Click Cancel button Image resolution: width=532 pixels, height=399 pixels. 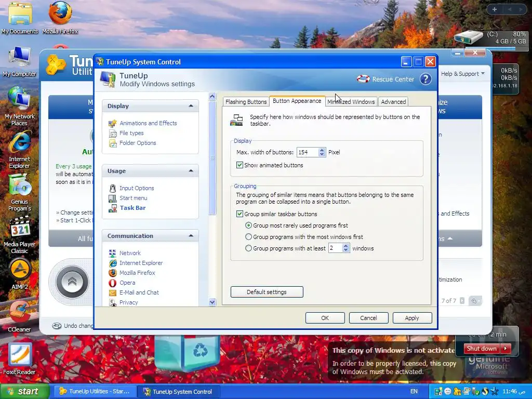368,318
